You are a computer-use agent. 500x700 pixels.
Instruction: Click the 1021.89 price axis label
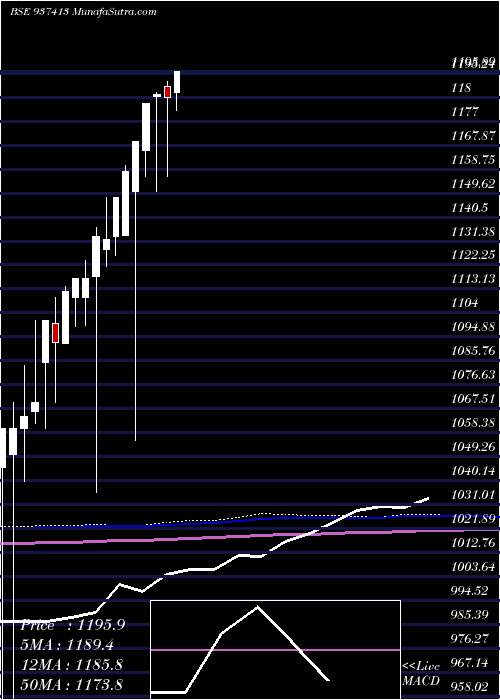(473, 519)
